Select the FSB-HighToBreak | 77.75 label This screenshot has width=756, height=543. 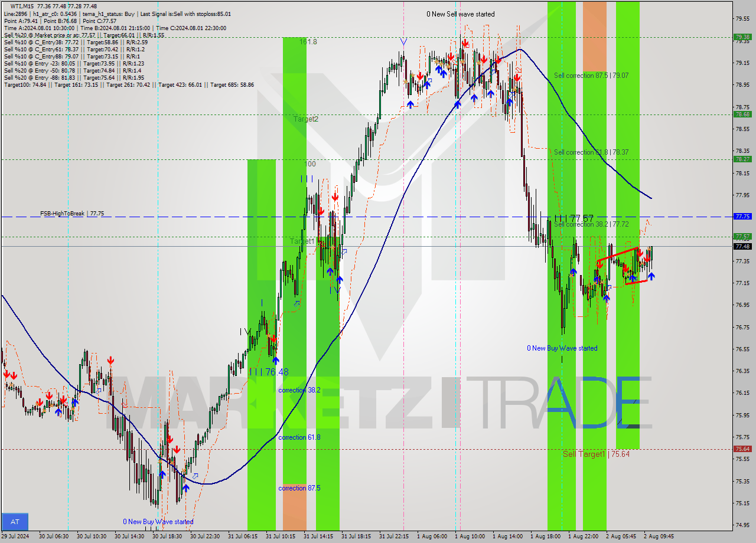[x=72, y=214]
